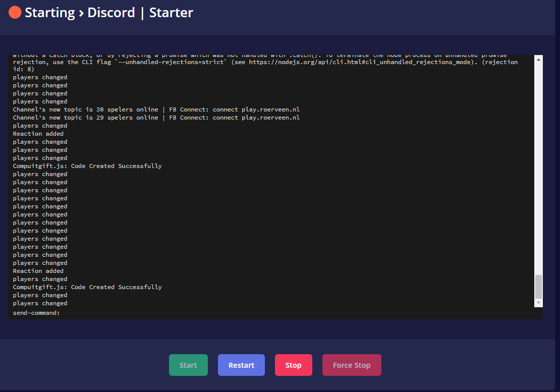Click the orange status indicator circle
The image size is (560, 392).
pos(15,12)
